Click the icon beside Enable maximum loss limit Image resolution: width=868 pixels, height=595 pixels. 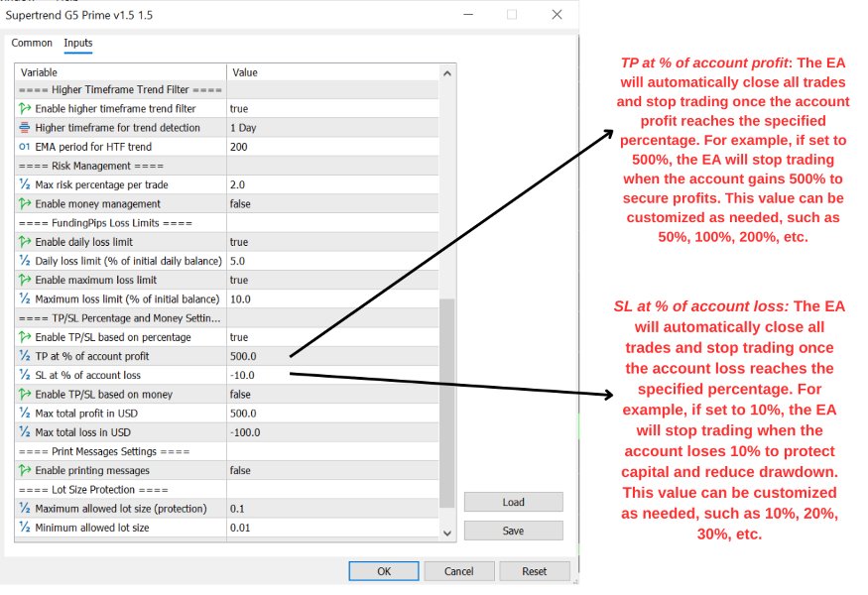(x=25, y=280)
